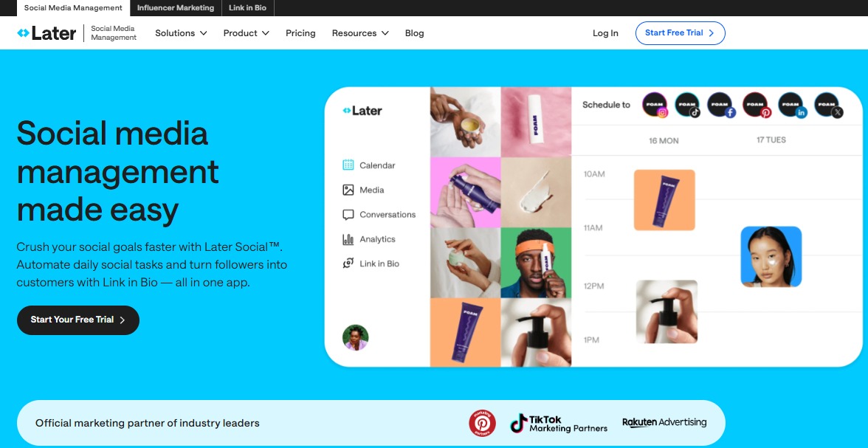Click the Log In link

coord(604,33)
